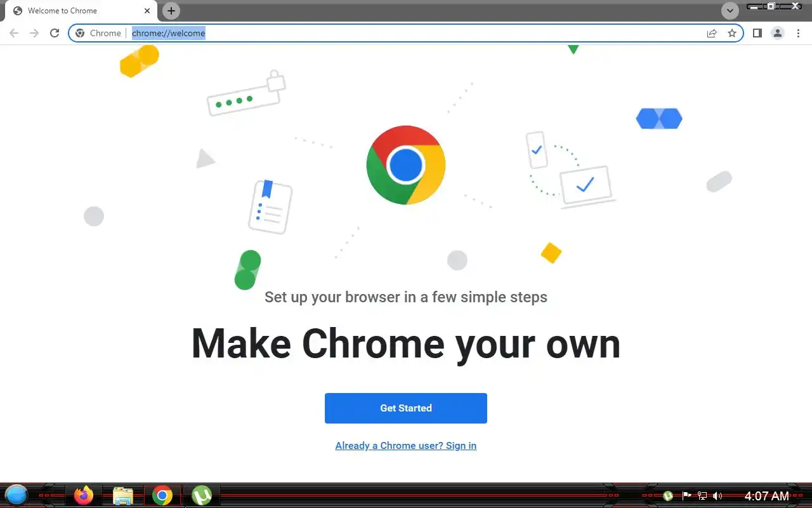Open volume control speaker icon
812x508 pixels.
(717, 496)
